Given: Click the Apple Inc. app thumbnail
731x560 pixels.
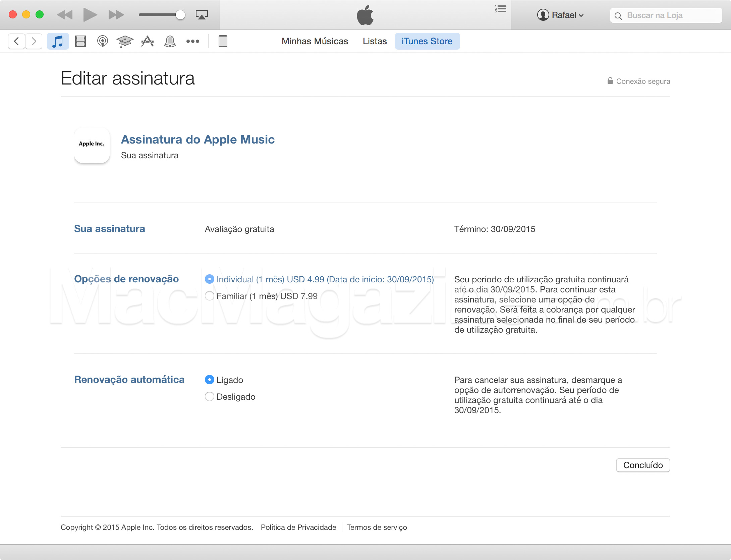Looking at the screenshot, I should (92, 145).
